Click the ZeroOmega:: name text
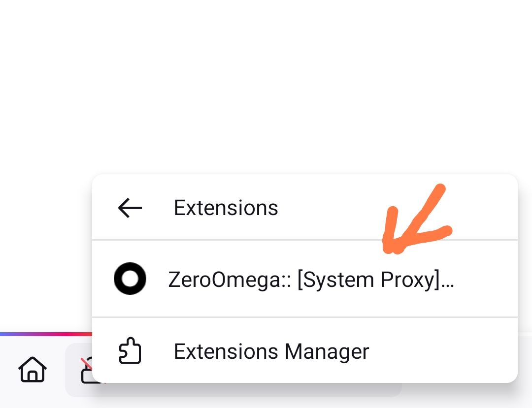The width and height of the screenshot is (532, 408). [x=230, y=280]
